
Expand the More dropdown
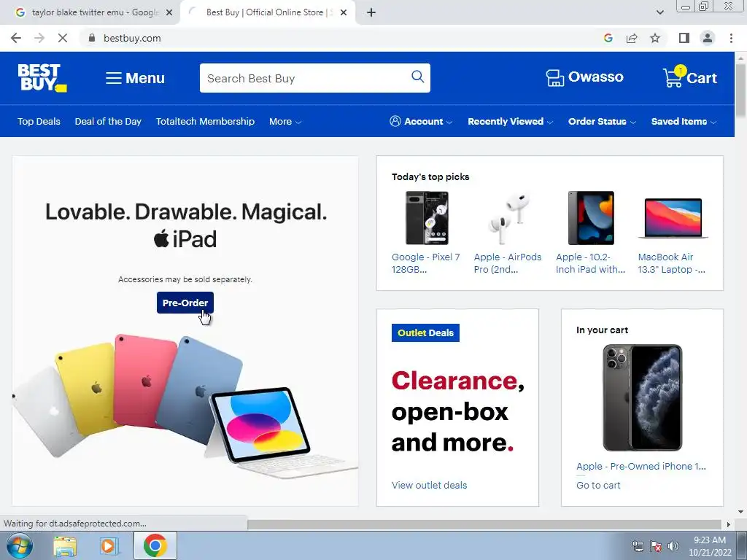point(285,122)
